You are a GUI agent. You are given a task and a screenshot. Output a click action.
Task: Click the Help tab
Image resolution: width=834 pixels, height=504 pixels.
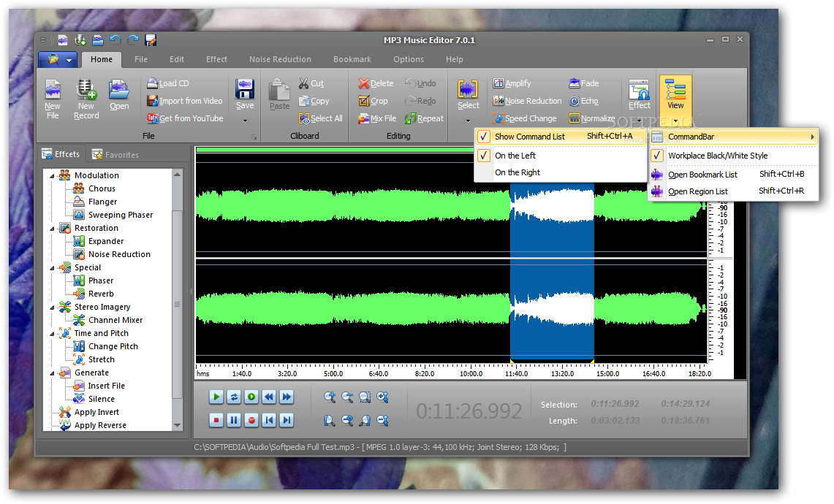tap(454, 59)
